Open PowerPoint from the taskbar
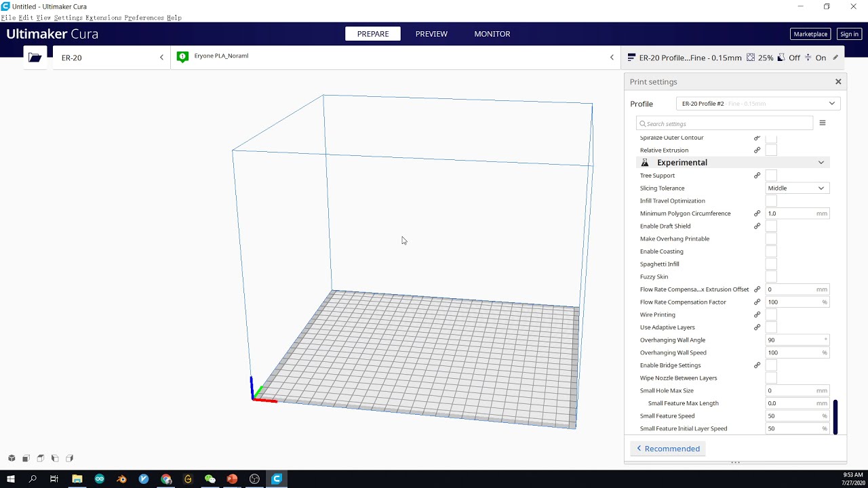Viewport: 868px width, 488px height. (232, 479)
